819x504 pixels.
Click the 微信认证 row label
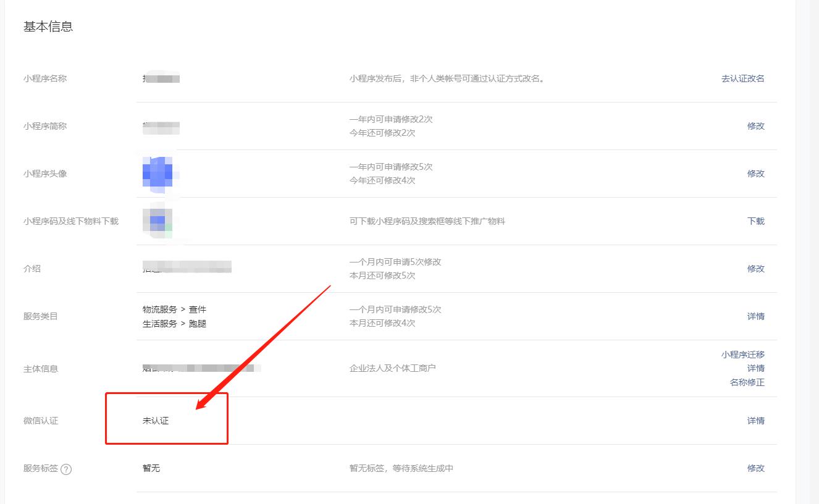tap(41, 421)
